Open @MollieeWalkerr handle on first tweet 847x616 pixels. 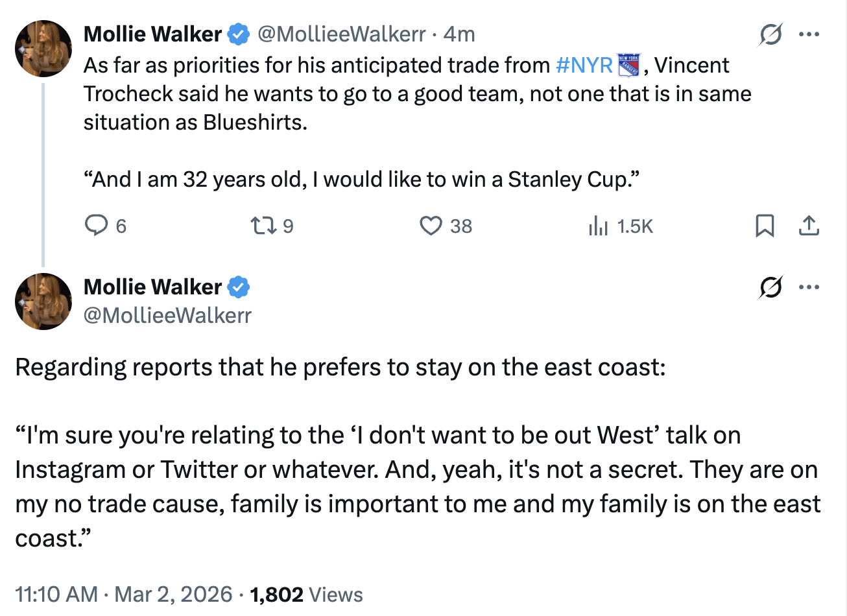[x=341, y=34]
